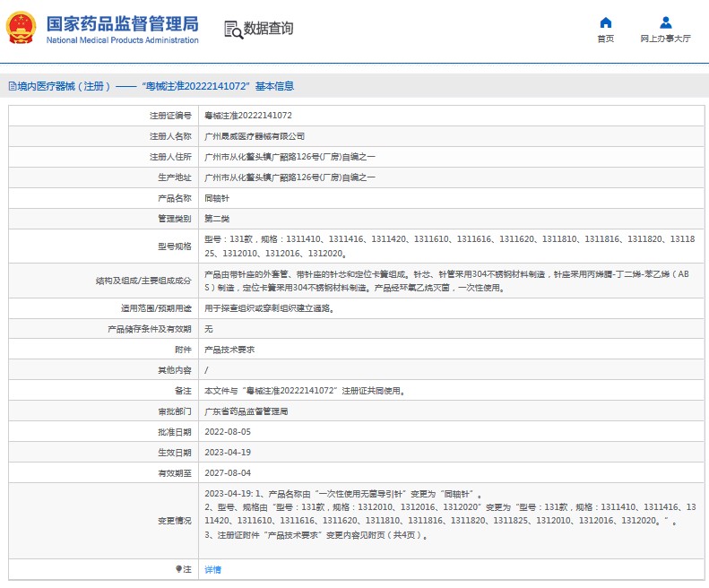Click the 首页 home icon
Viewport: 709px width, 588px height.
(605, 22)
